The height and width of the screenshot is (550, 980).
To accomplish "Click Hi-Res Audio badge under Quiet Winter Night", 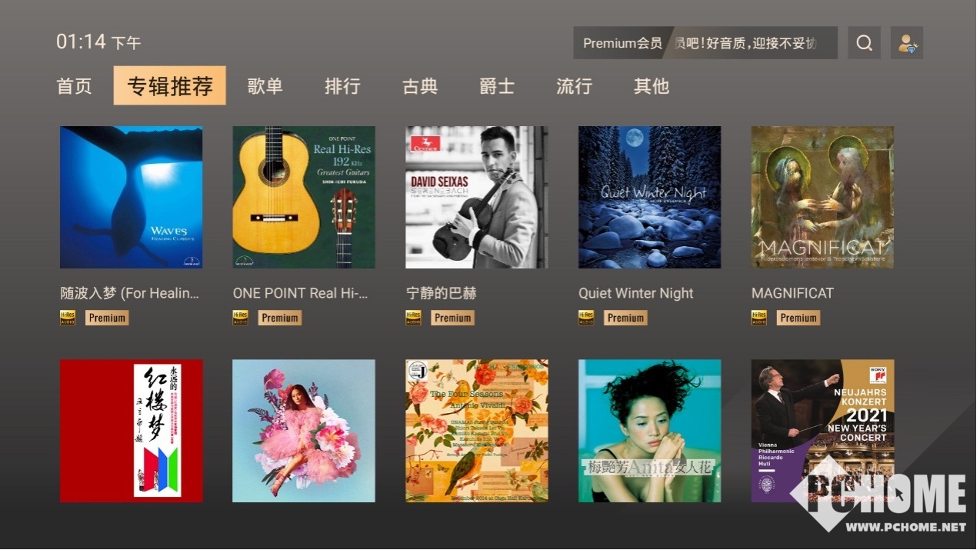I will (x=586, y=318).
